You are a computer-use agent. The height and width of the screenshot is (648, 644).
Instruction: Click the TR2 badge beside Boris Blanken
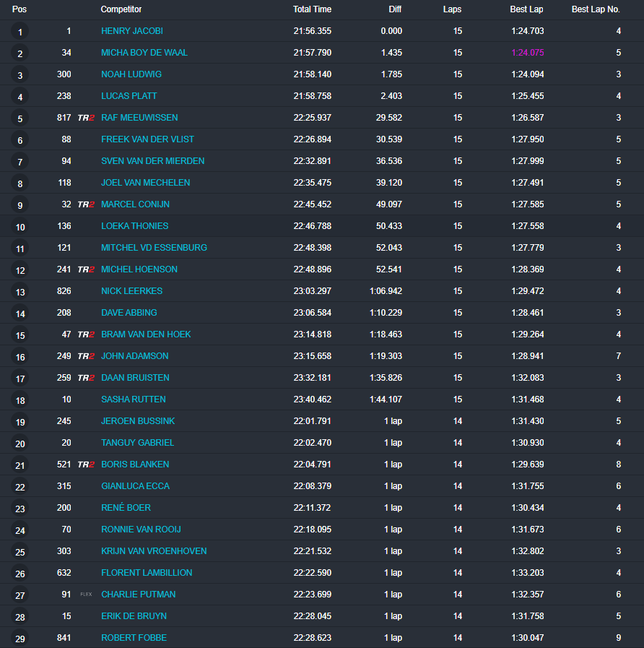86,465
